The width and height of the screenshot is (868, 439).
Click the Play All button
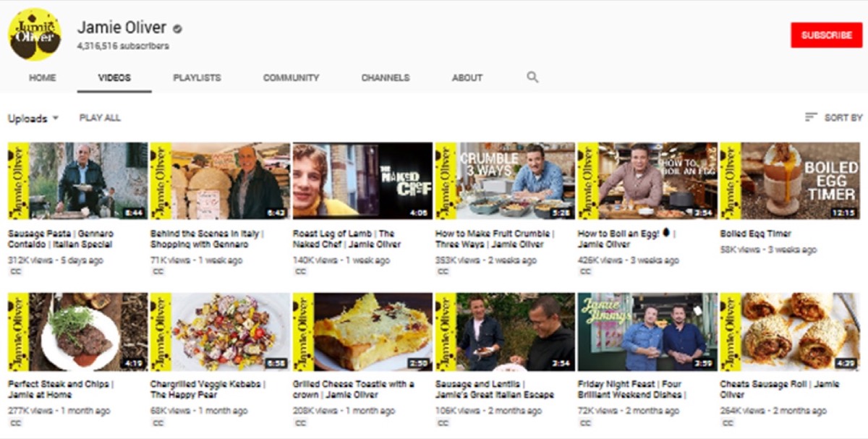point(100,118)
